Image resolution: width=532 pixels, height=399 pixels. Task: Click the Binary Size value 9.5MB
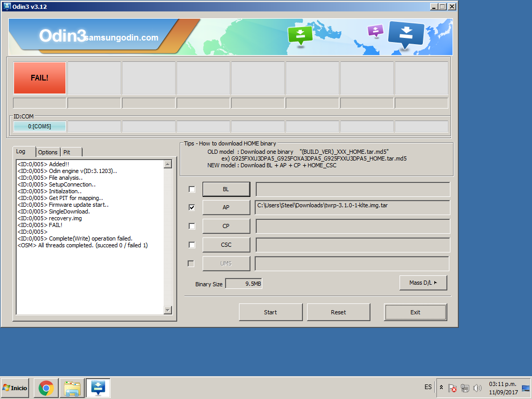coord(244,284)
